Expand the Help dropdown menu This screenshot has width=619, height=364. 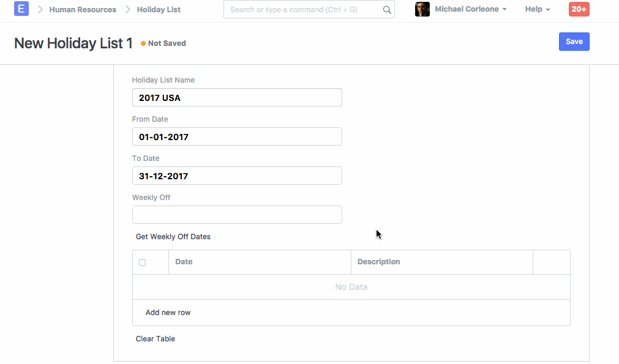tap(538, 9)
